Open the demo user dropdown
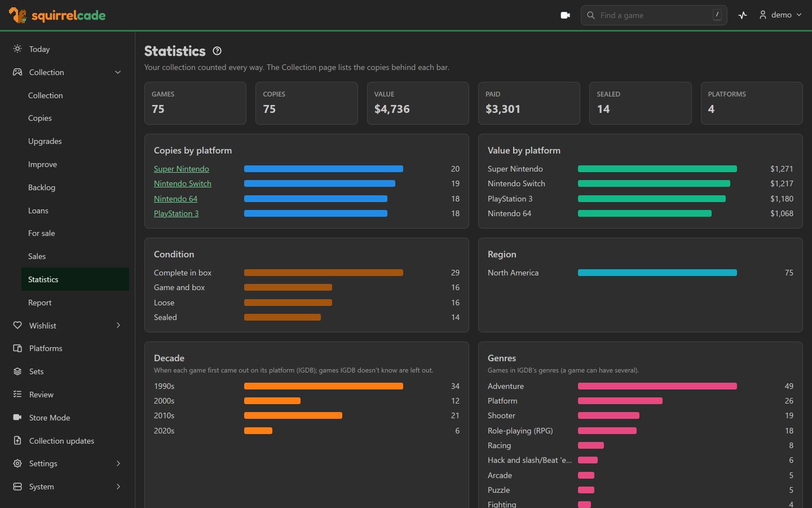This screenshot has height=508, width=812. tap(780, 15)
